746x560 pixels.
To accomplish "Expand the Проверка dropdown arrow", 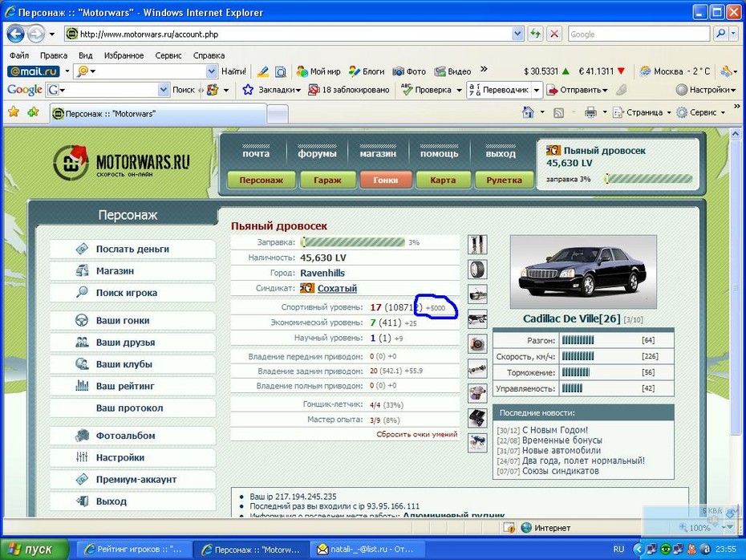I will 459,89.
